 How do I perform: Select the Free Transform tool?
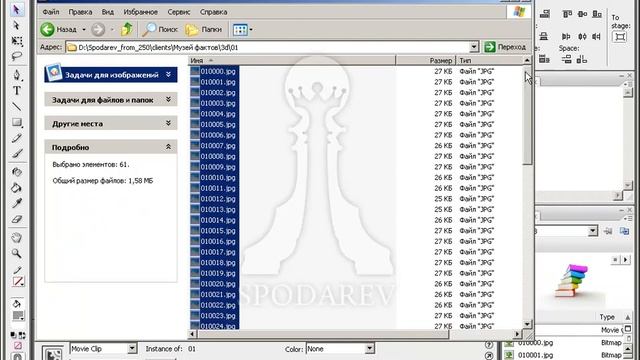coord(17,41)
